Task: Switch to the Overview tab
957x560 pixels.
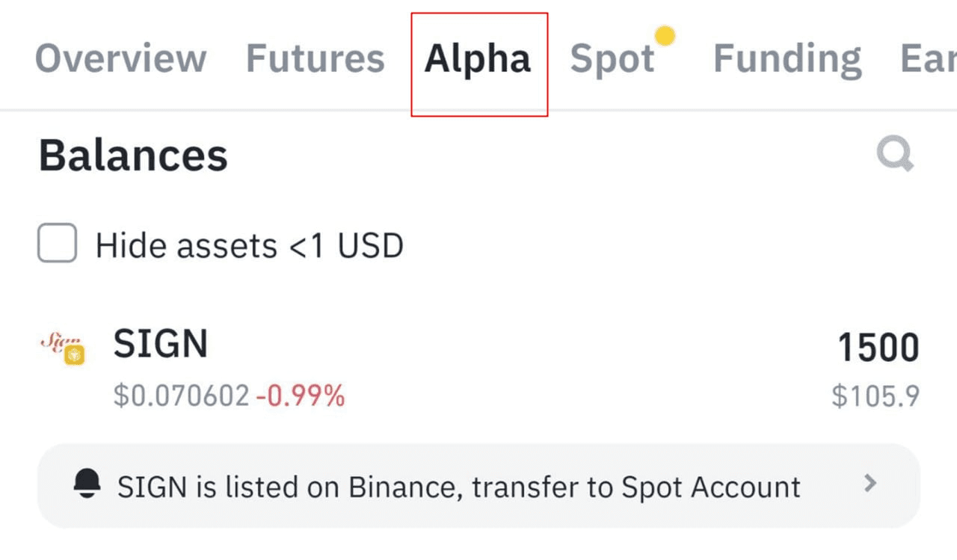Action: point(120,58)
